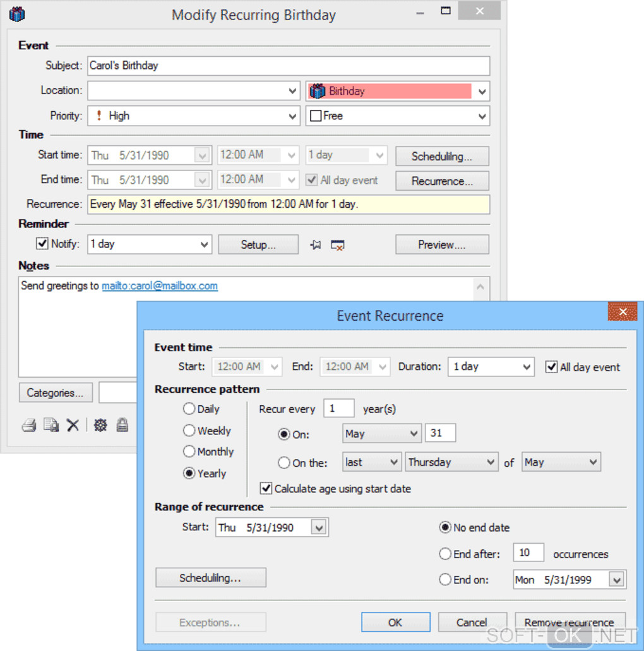The height and width of the screenshot is (651, 644).
Task: Choose End after occurrences option
Action: point(444,553)
